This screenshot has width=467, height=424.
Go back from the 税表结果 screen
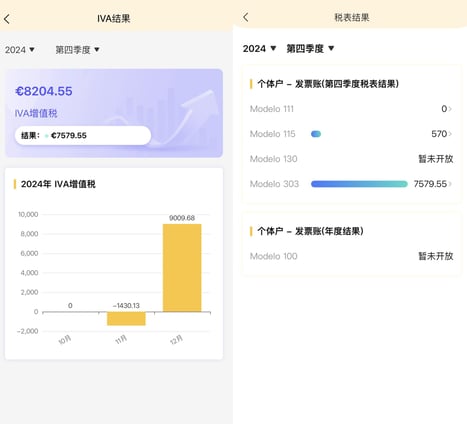246,17
